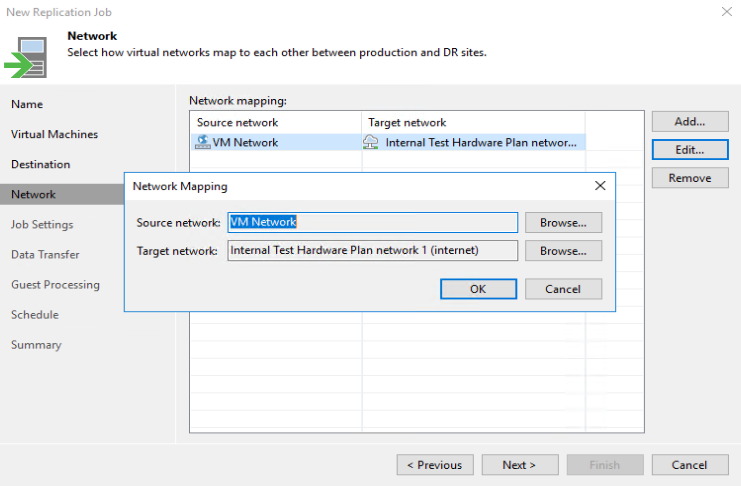
Task: Go to the Name wizard step
Action: click(27, 104)
